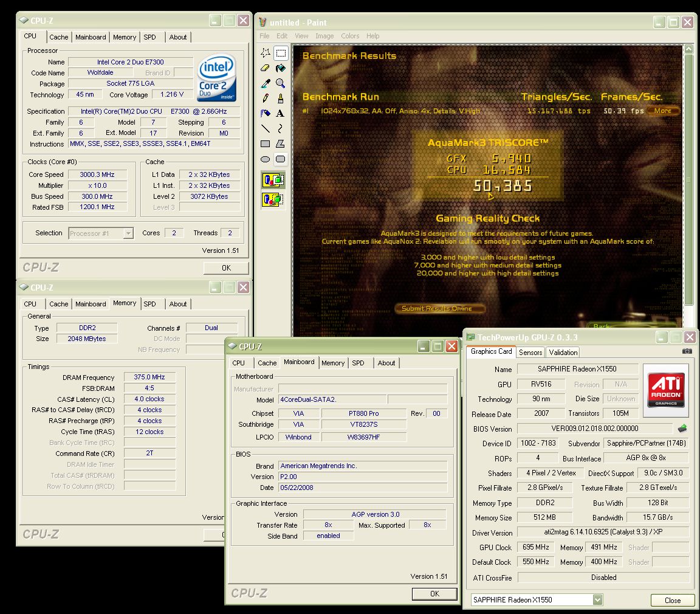The image size is (700, 614).
Task: Click the save BIOS icon in GPU-Z
Action: [x=682, y=429]
